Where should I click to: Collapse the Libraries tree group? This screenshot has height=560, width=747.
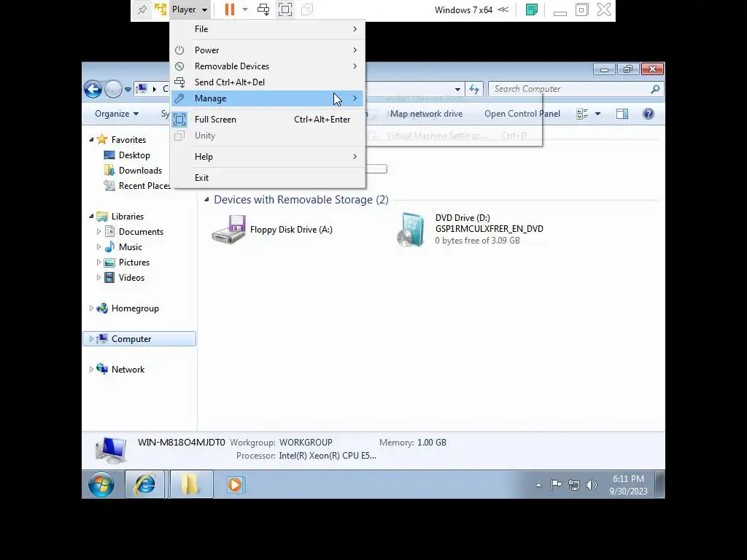pyautogui.click(x=91, y=216)
